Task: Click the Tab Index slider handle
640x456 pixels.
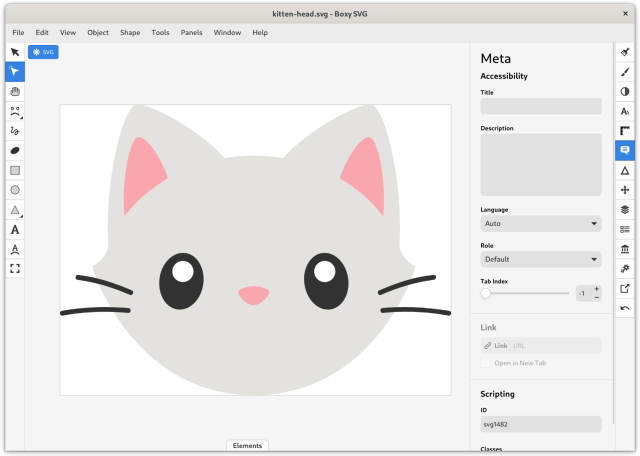Action: pos(486,293)
